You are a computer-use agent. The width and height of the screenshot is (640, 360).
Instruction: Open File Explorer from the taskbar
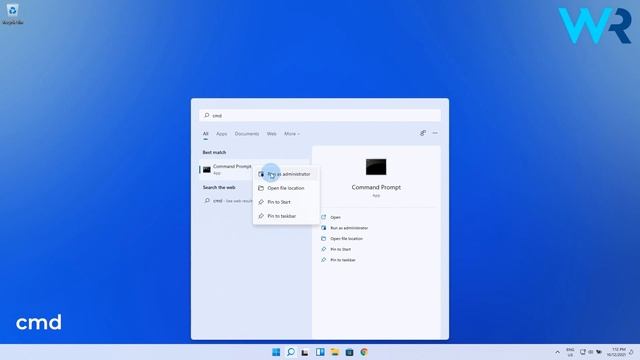click(x=335, y=352)
